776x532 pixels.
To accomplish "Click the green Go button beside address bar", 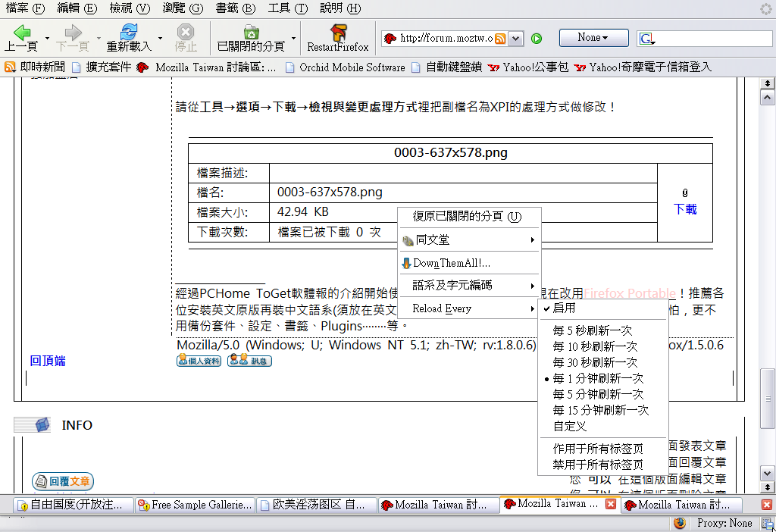I will click(537, 39).
